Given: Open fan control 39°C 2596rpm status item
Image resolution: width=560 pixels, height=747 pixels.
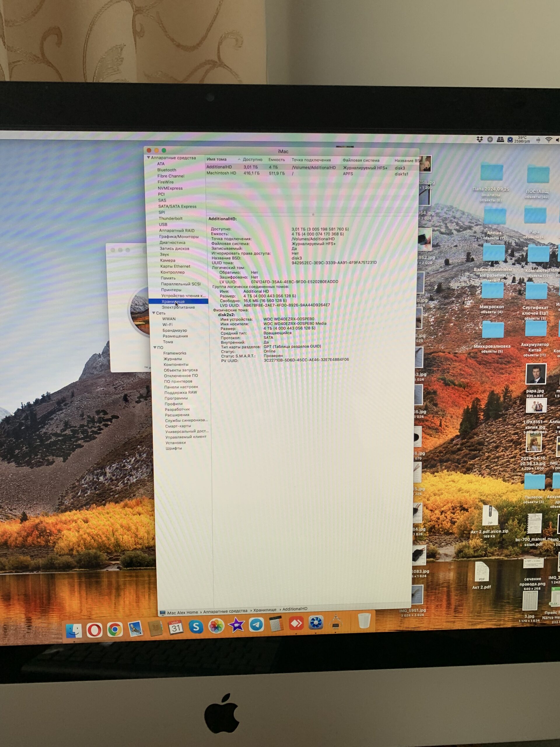Looking at the screenshot, I should [519, 139].
